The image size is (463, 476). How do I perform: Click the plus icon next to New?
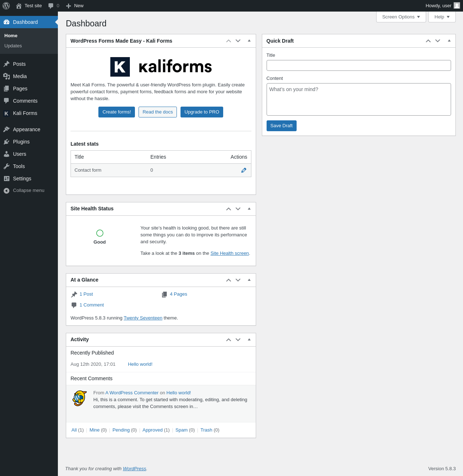click(68, 6)
